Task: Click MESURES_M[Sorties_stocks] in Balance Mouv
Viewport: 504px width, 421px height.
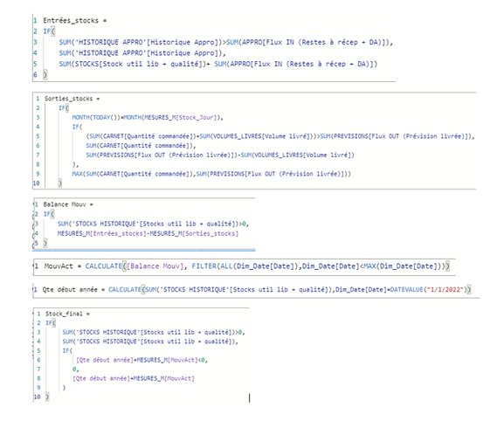Action: pos(194,233)
